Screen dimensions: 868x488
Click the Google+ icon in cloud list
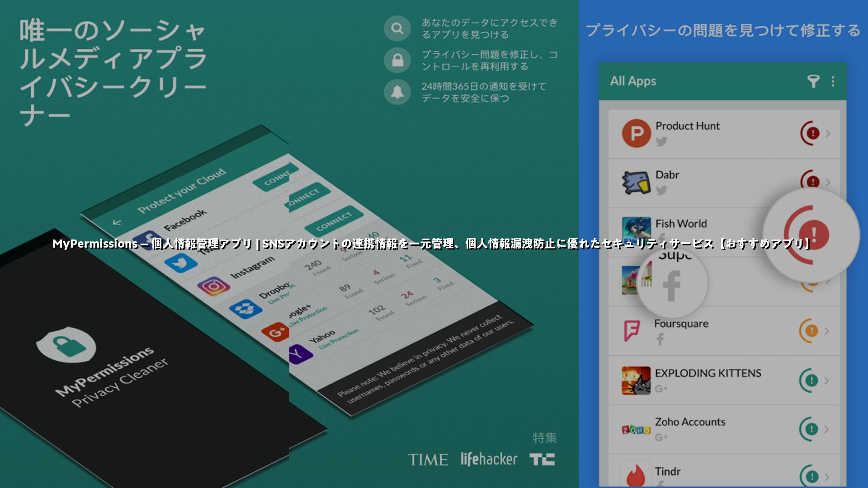(277, 333)
